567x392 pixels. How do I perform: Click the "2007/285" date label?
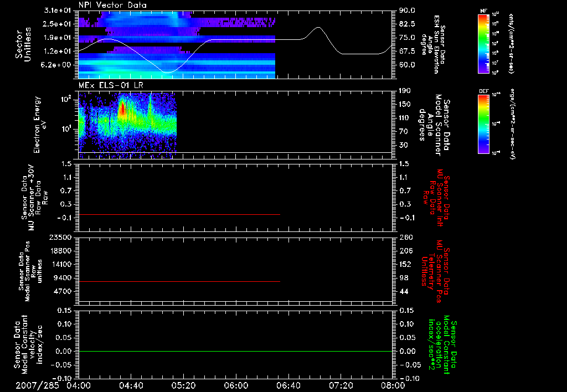37,385
